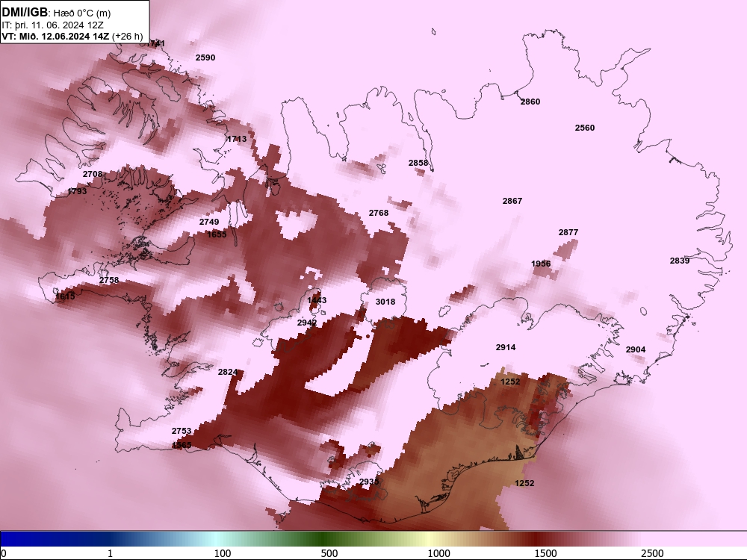Click the 1713 height label
The width and height of the screenshot is (747, 560).
pyautogui.click(x=237, y=139)
